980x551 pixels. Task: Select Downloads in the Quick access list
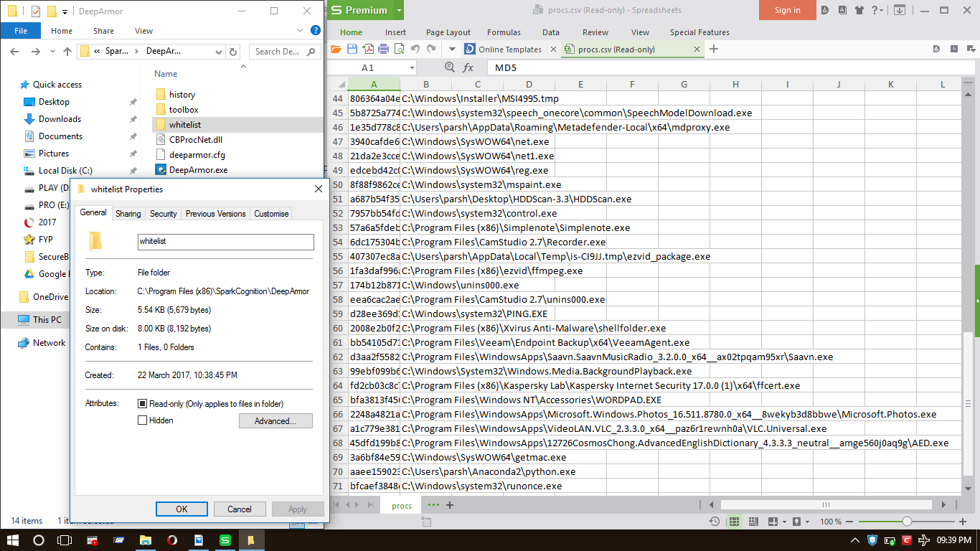[x=60, y=119]
